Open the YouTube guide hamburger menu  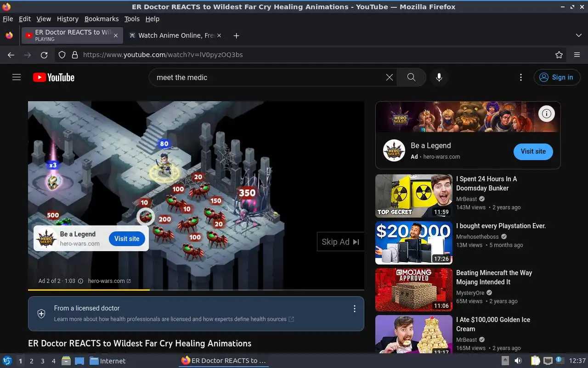17,77
